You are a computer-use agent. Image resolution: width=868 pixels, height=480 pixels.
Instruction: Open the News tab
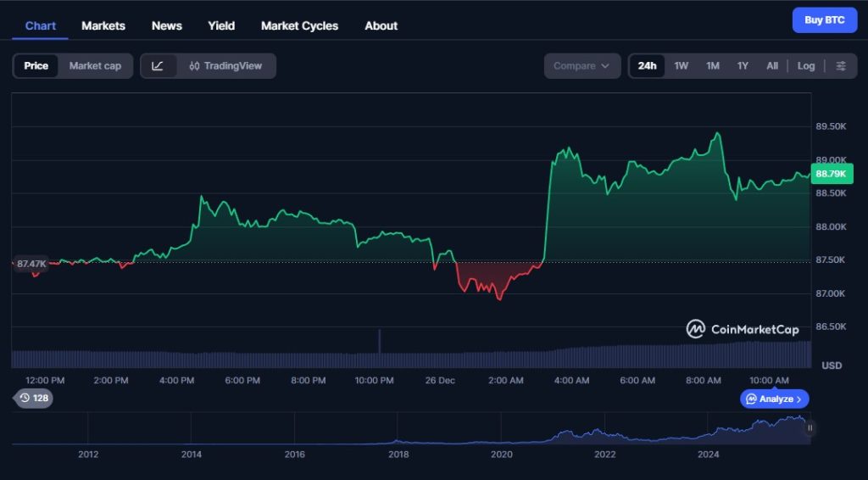coord(167,25)
